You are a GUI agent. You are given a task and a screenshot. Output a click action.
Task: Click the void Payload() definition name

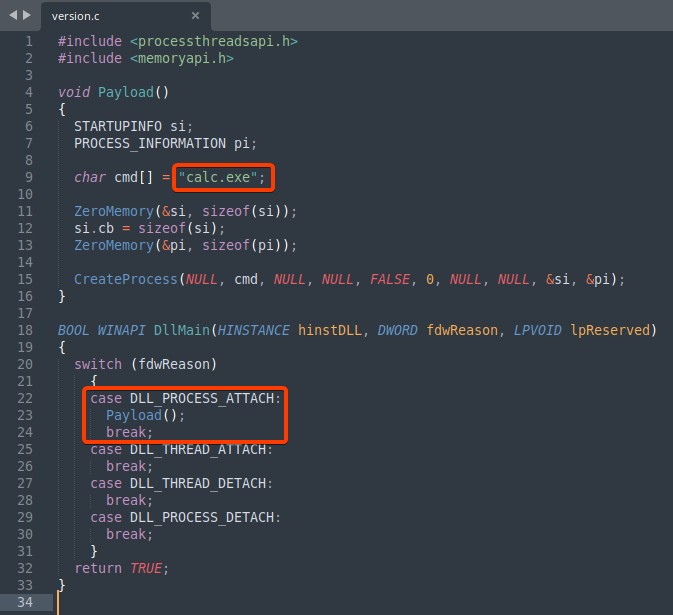pyautogui.click(x=125, y=92)
